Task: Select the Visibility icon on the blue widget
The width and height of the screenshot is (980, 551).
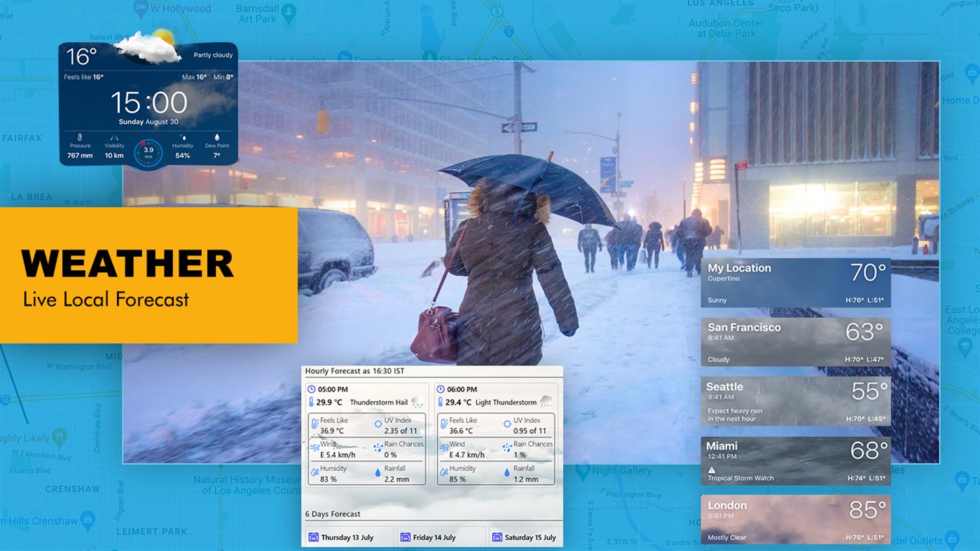Action: click(115, 137)
